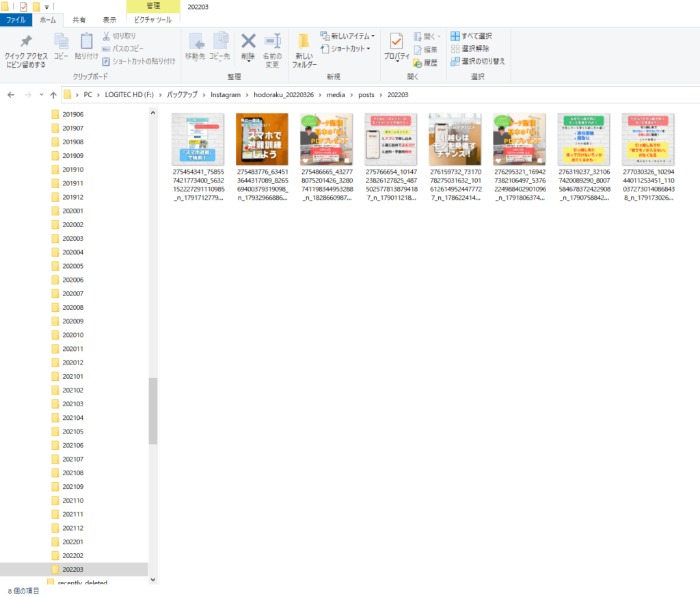This screenshot has height=597, width=700.
Task: Click the Delete (削除) X icon
Action: click(x=248, y=42)
